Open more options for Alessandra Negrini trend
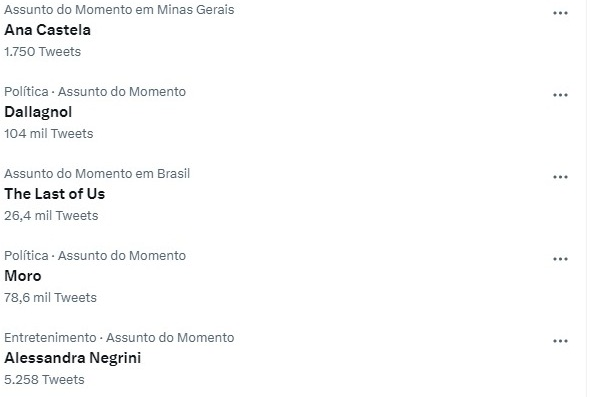This screenshot has height=397, width=595. [x=560, y=341]
